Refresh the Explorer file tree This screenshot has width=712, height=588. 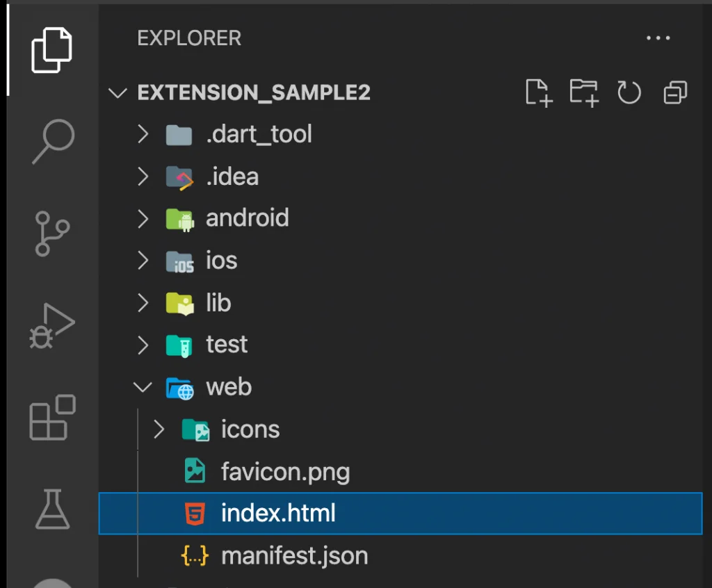pyautogui.click(x=629, y=92)
